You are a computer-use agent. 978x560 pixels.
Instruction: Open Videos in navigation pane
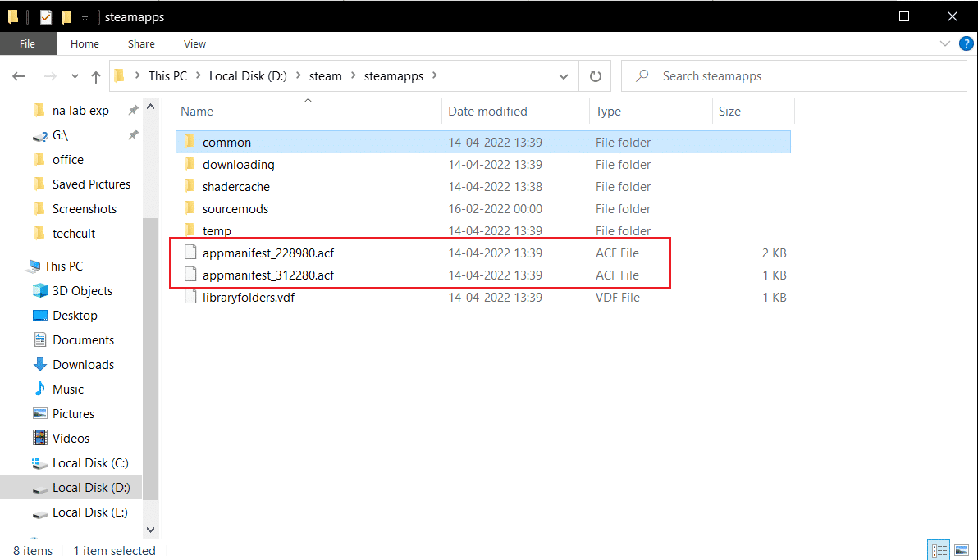(x=71, y=439)
